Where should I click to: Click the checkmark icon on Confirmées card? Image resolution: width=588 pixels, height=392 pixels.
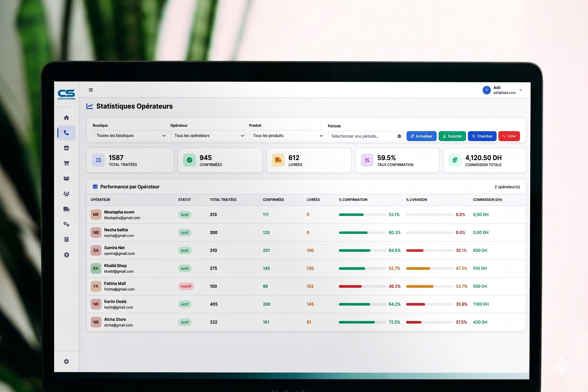pos(190,160)
